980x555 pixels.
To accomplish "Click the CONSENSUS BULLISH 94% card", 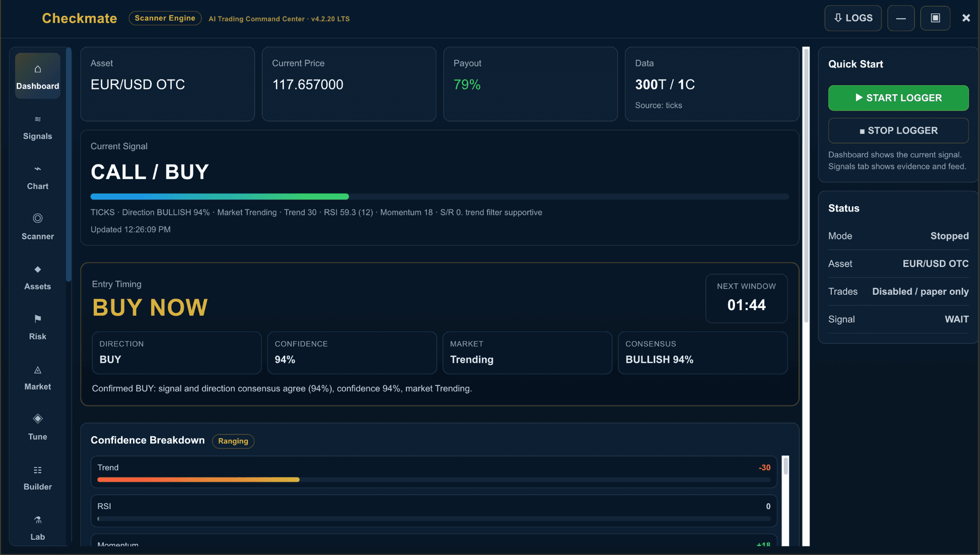I will pyautogui.click(x=702, y=353).
